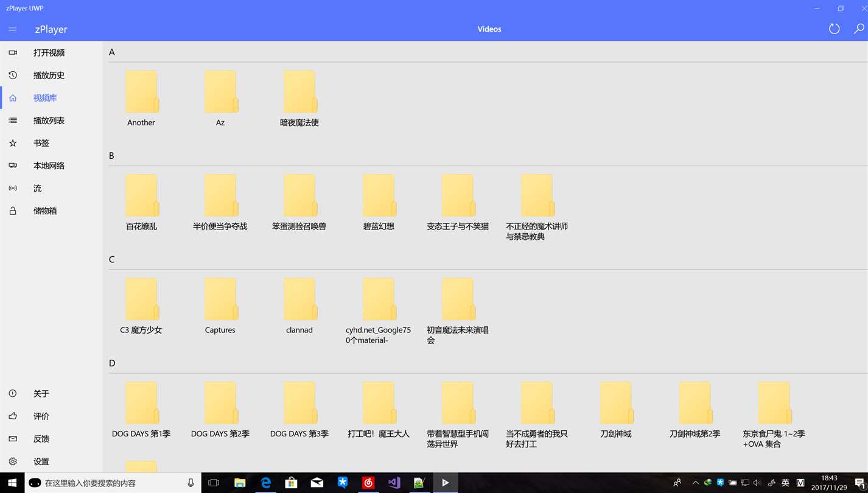Image resolution: width=868 pixels, height=493 pixels.
Task: Open the Another folder
Action: (141, 98)
